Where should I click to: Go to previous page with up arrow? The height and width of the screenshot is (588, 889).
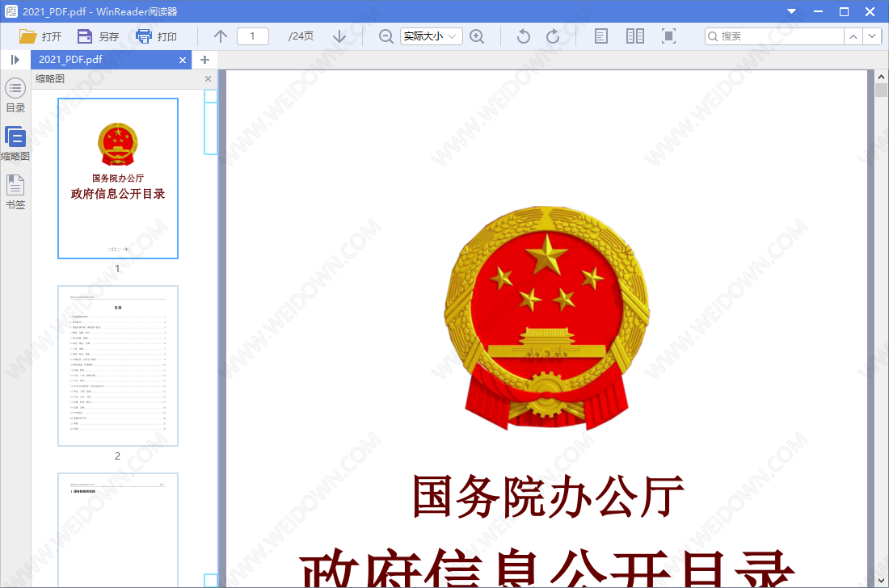point(221,36)
